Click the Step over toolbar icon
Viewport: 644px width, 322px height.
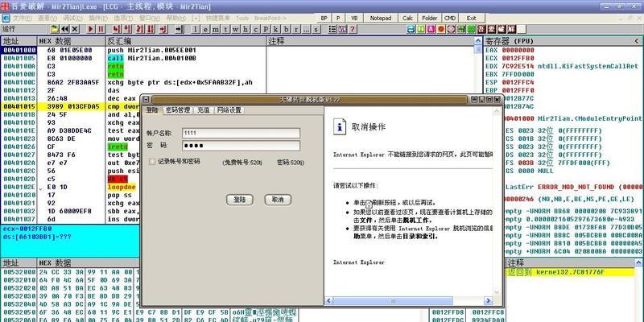tap(127, 29)
